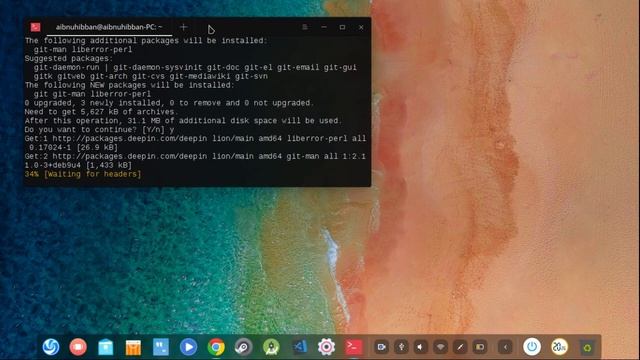Click the power shutdown button in dock

click(532, 347)
